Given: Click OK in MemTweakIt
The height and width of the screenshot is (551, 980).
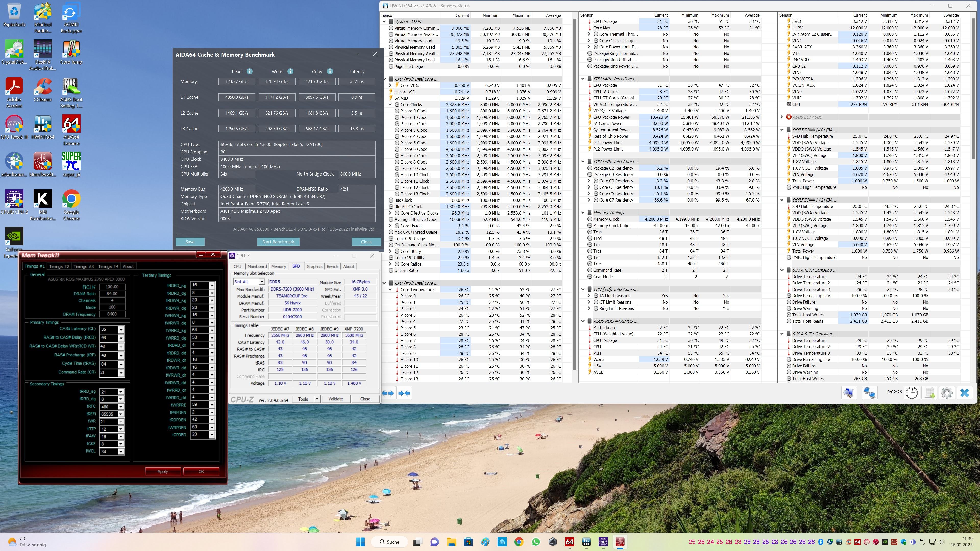Looking at the screenshot, I should [201, 471].
